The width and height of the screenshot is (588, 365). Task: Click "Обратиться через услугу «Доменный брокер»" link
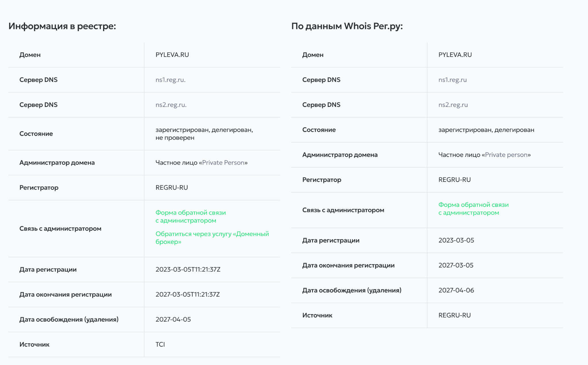(x=212, y=238)
